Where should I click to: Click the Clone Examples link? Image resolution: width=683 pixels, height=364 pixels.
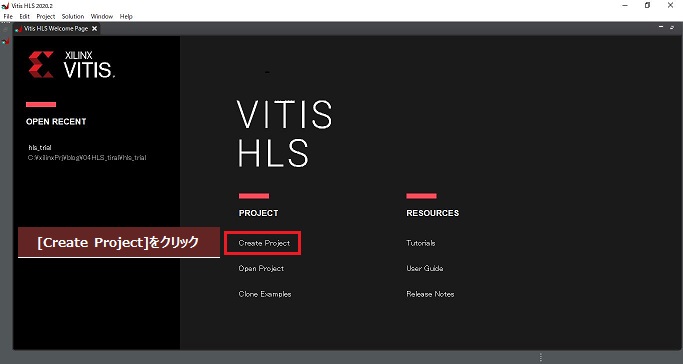point(265,294)
